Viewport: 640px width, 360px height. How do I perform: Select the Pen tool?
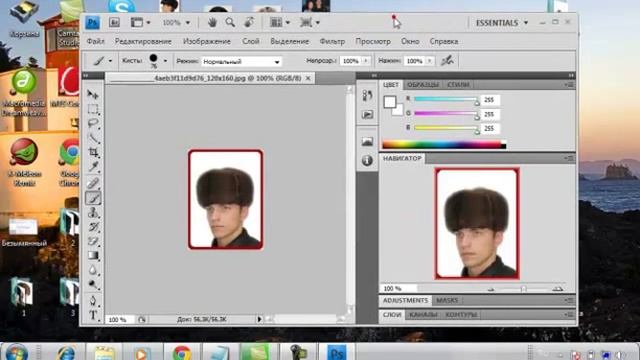tap(93, 301)
